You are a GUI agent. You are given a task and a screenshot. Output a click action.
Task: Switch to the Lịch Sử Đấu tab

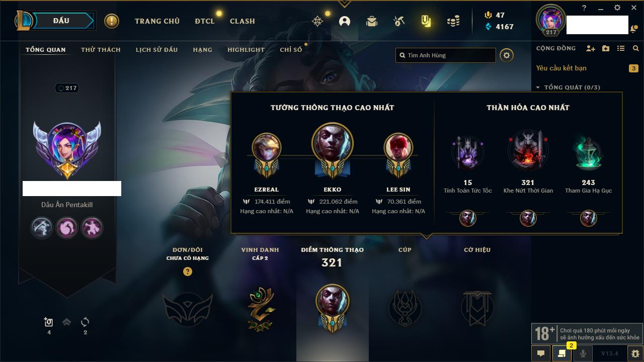pyautogui.click(x=156, y=50)
